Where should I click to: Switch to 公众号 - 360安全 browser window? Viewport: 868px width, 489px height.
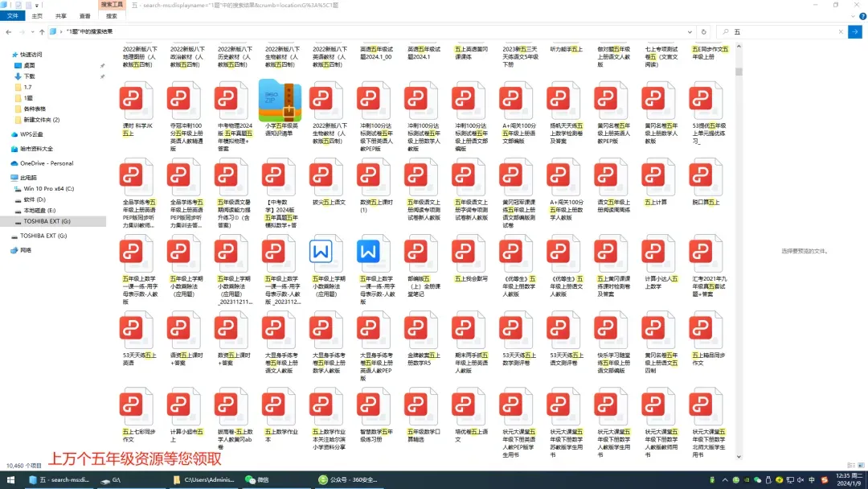pos(349,480)
